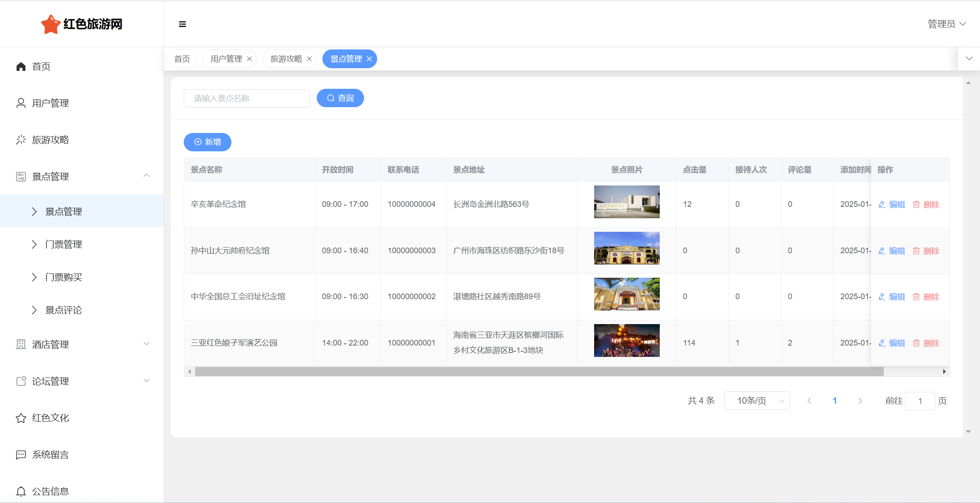Close the 用户管理 tab with its X
Screen dimensions: 980x503
tap(249, 59)
